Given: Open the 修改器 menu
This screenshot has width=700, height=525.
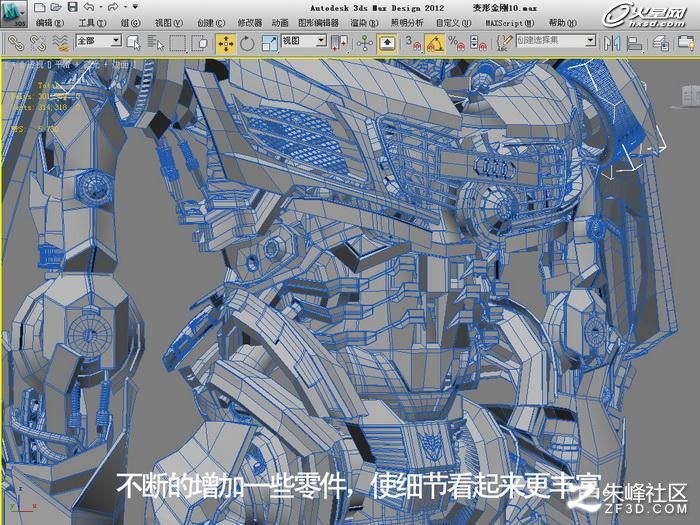Looking at the screenshot, I should (250, 23).
